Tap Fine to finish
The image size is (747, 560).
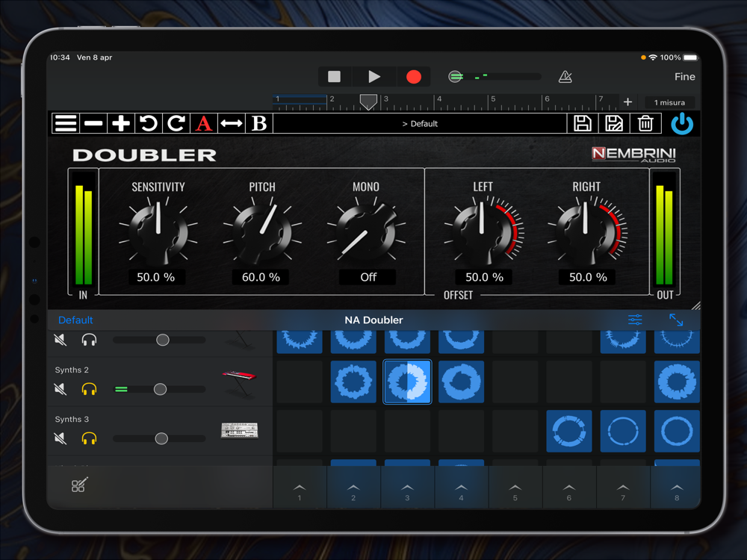684,77
